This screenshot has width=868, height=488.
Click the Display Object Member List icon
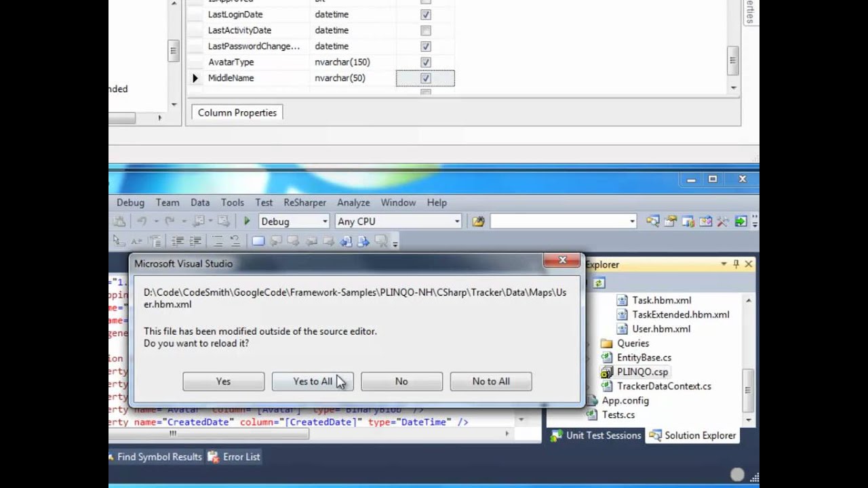click(119, 241)
